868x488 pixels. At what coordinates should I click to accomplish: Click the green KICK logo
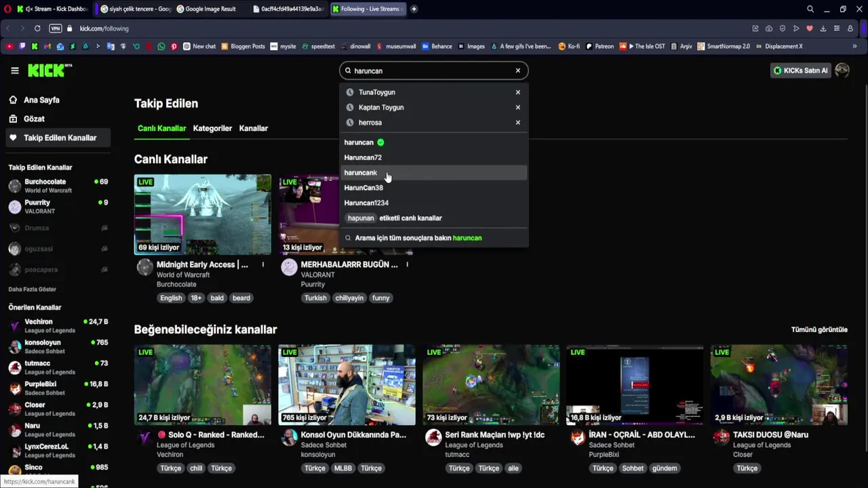pos(50,70)
